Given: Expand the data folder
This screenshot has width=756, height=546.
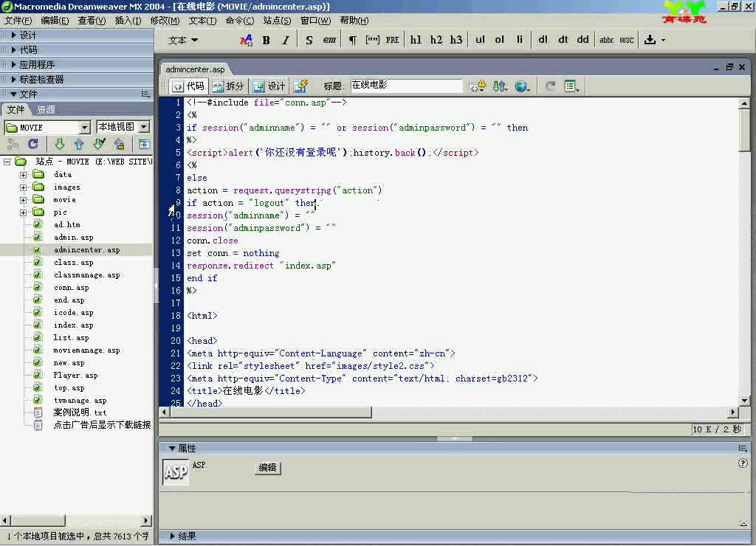Looking at the screenshot, I should coord(23,174).
